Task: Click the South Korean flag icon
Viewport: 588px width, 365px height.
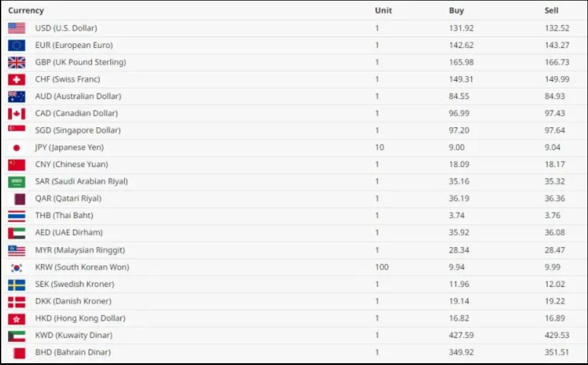Action: pyautogui.click(x=16, y=268)
